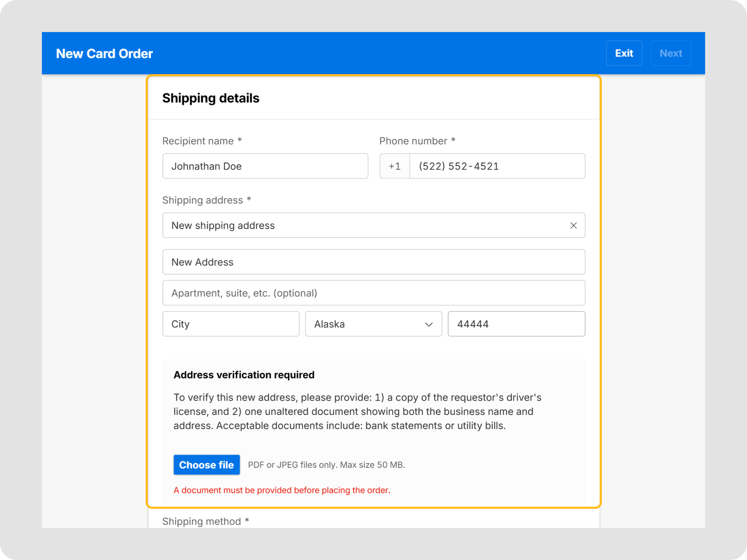Focus the Recipient name field
Viewport: 747px width, 560px height.
point(265,166)
